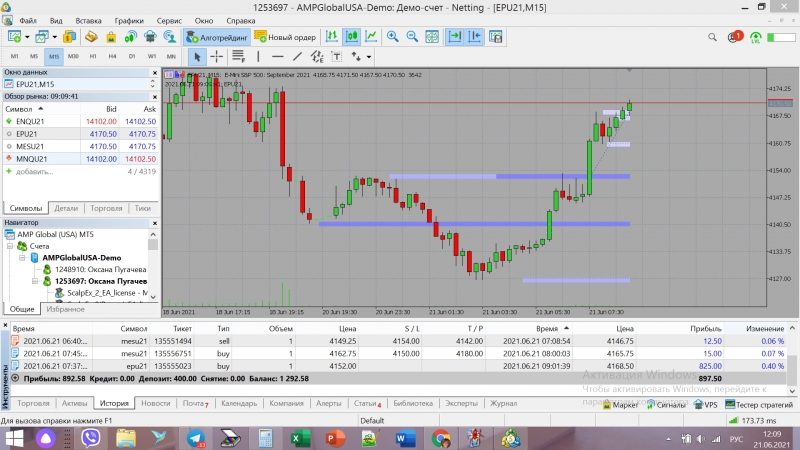Open the notifications icon with badge
Screen dimensions: 800x450
click(735, 37)
